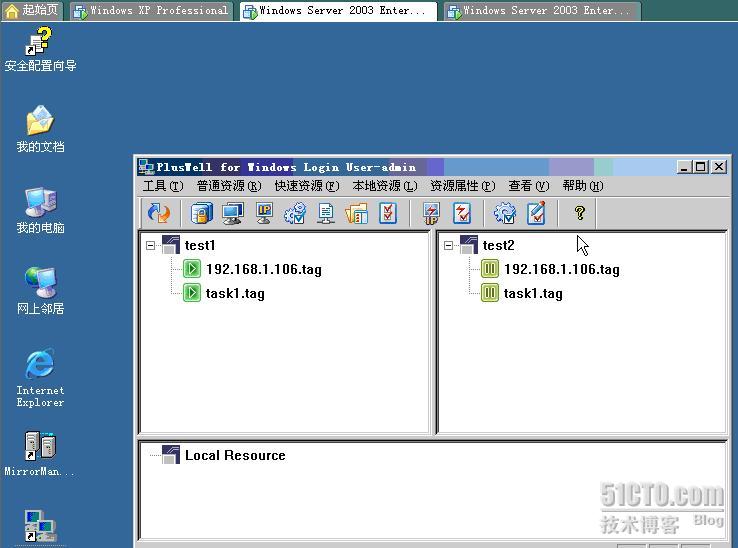Click green play icon of task1.tag under test1
Image resolution: width=738 pixels, height=548 pixels.
click(192, 293)
